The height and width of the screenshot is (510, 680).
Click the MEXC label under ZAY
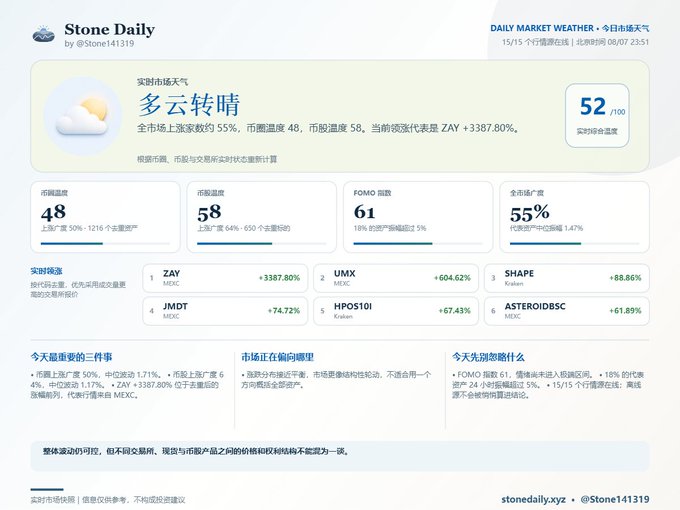[x=171, y=284]
